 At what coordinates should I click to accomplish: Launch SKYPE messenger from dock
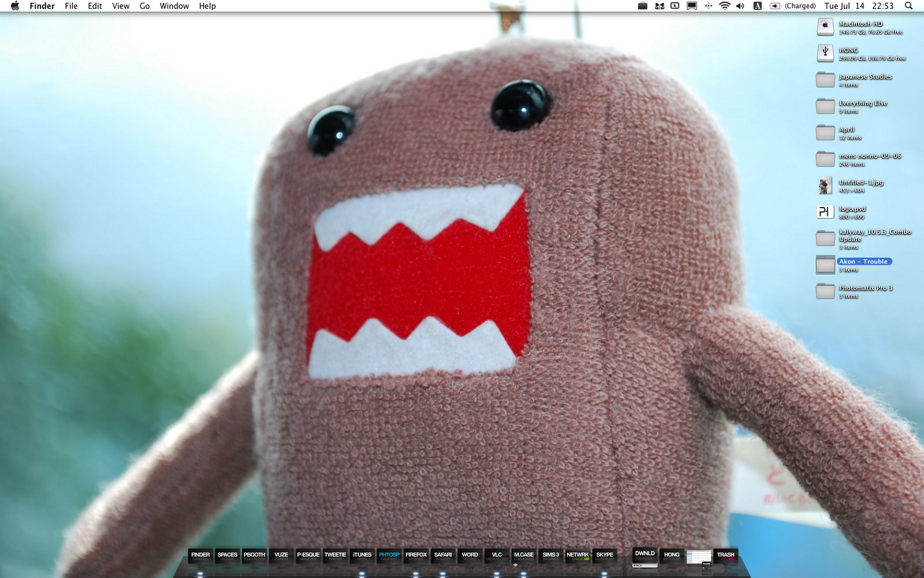pos(605,556)
